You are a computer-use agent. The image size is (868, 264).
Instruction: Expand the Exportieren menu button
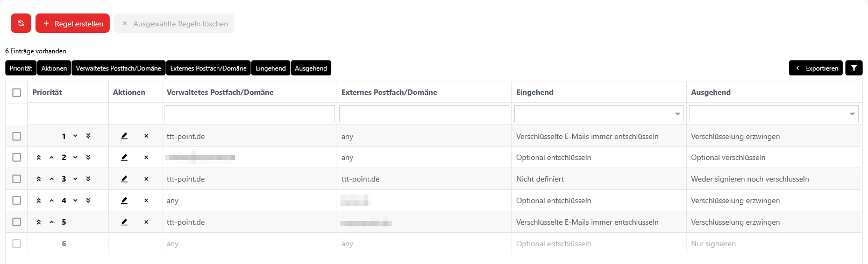pyautogui.click(x=816, y=68)
